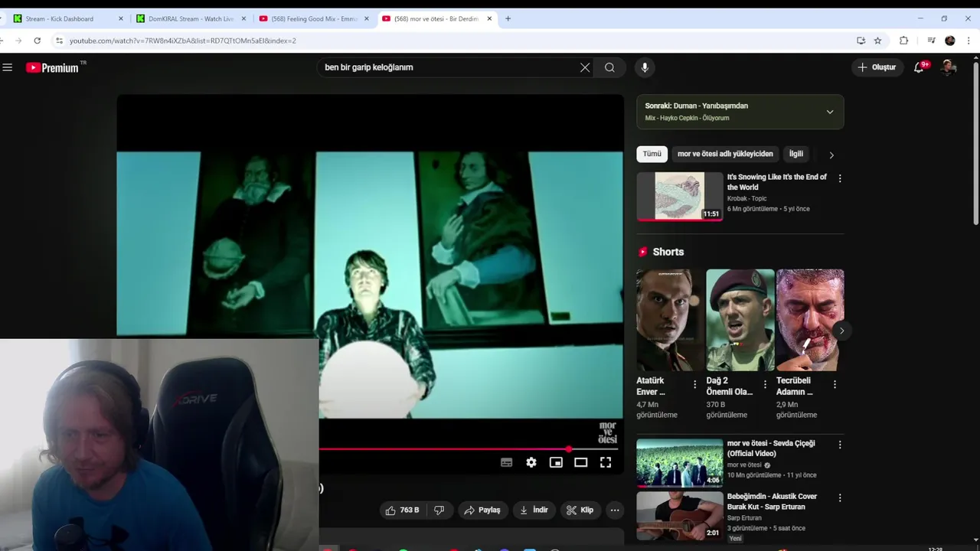
Task: Open the Tecrübeli Adamın short
Action: (810, 320)
